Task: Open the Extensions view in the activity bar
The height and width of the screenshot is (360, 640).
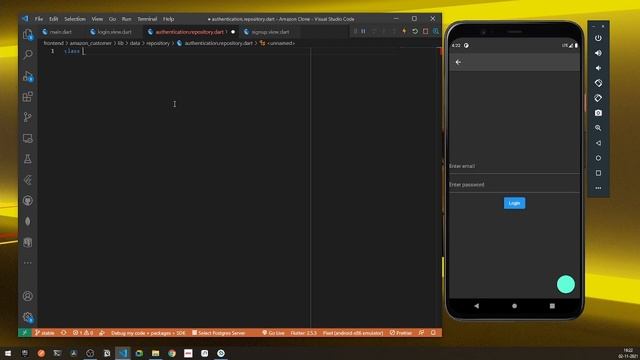Action: [x=28, y=97]
